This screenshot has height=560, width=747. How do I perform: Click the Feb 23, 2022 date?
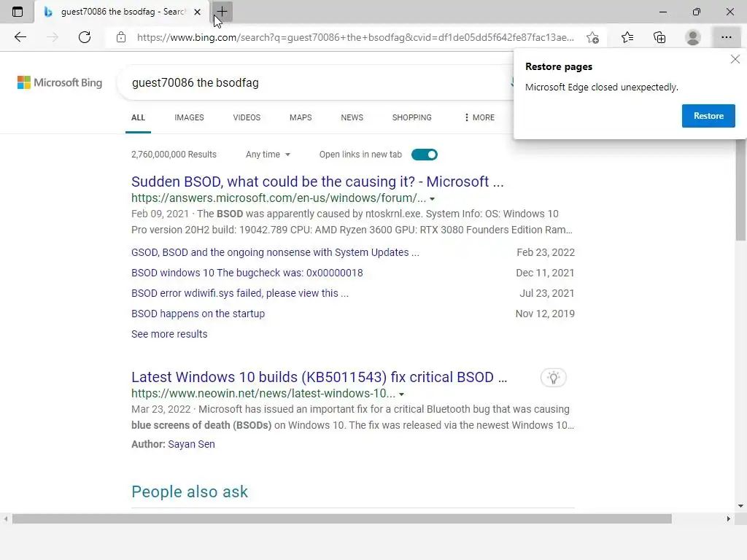pos(546,252)
